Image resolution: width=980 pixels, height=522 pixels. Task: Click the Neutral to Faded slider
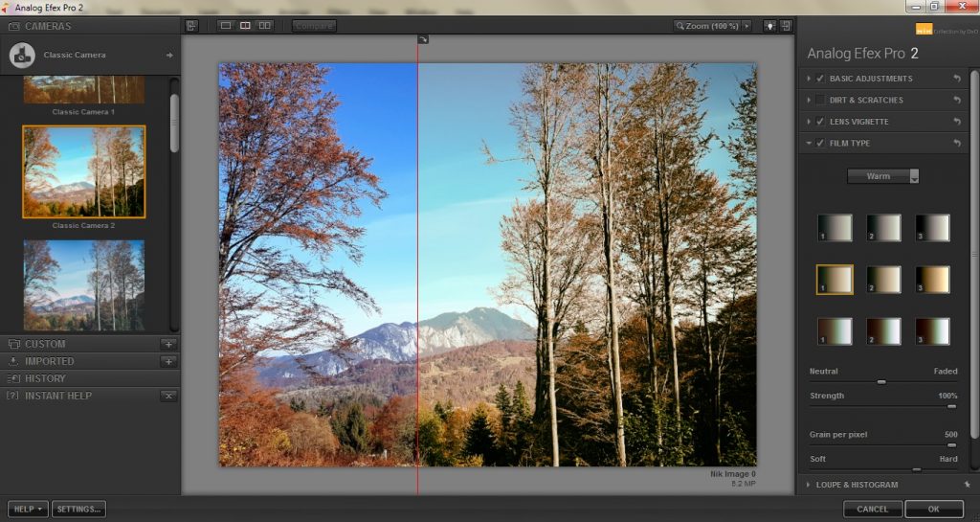pos(883,382)
